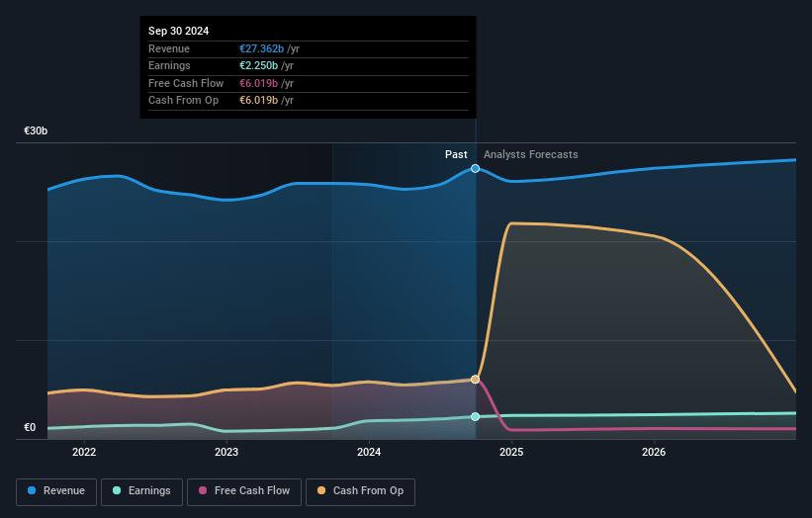Click the 2025 x-axis label
This screenshot has height=518, width=812.
[511, 452]
